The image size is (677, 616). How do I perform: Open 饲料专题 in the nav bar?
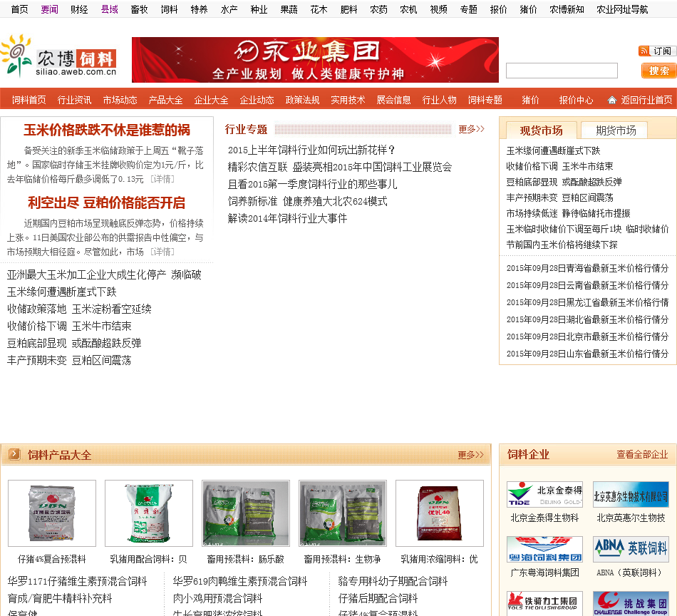click(x=485, y=101)
